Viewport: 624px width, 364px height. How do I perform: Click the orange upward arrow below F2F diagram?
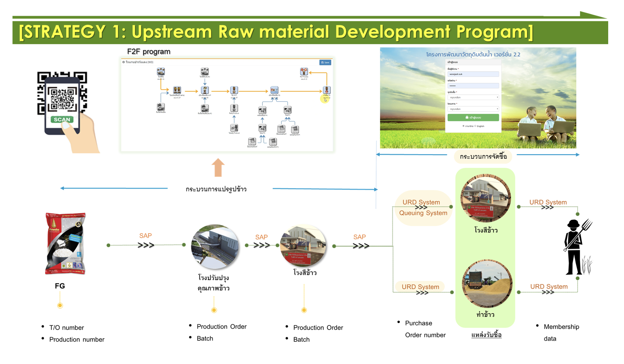(218, 167)
